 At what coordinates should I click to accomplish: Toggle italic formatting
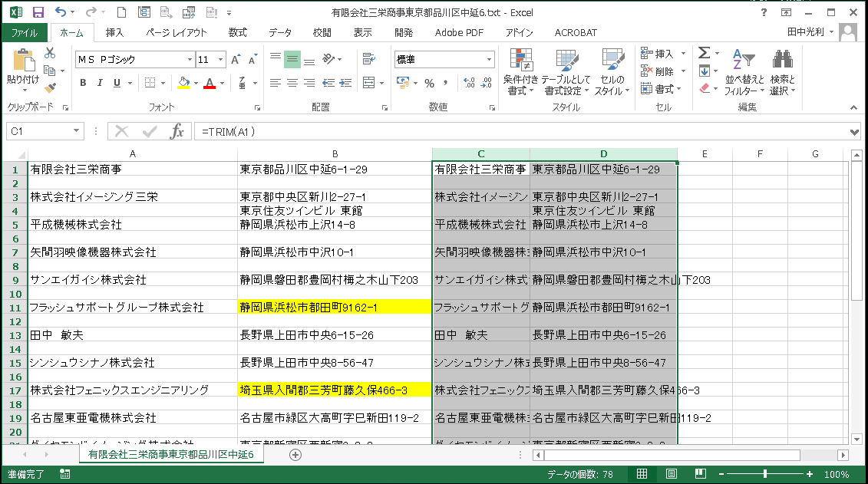pyautogui.click(x=100, y=83)
